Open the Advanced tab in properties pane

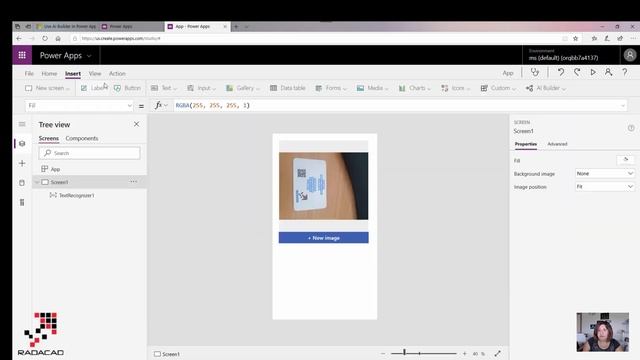(557, 144)
